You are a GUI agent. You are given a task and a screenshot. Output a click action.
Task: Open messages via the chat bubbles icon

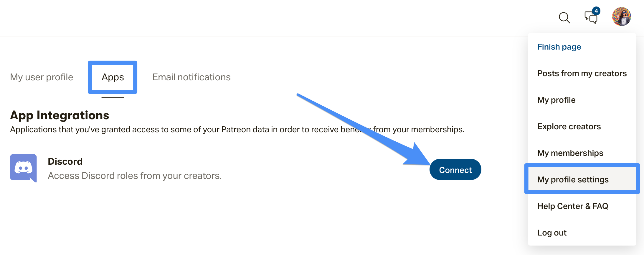591,17
